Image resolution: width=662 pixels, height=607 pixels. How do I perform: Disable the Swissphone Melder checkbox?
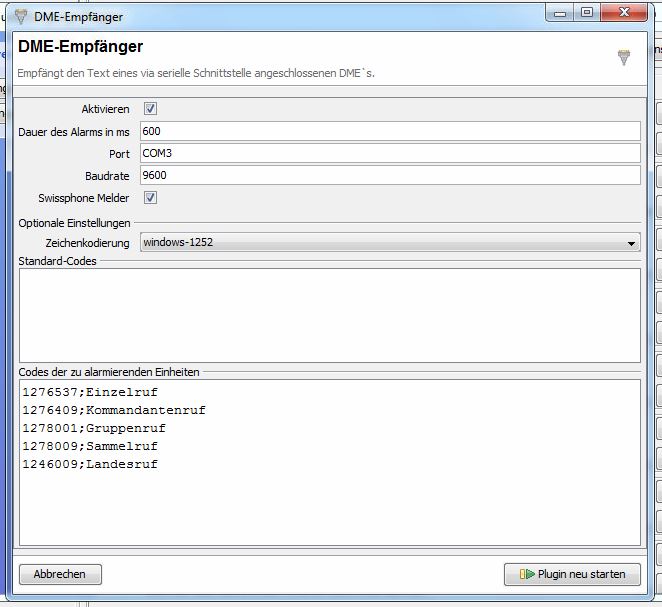151,198
